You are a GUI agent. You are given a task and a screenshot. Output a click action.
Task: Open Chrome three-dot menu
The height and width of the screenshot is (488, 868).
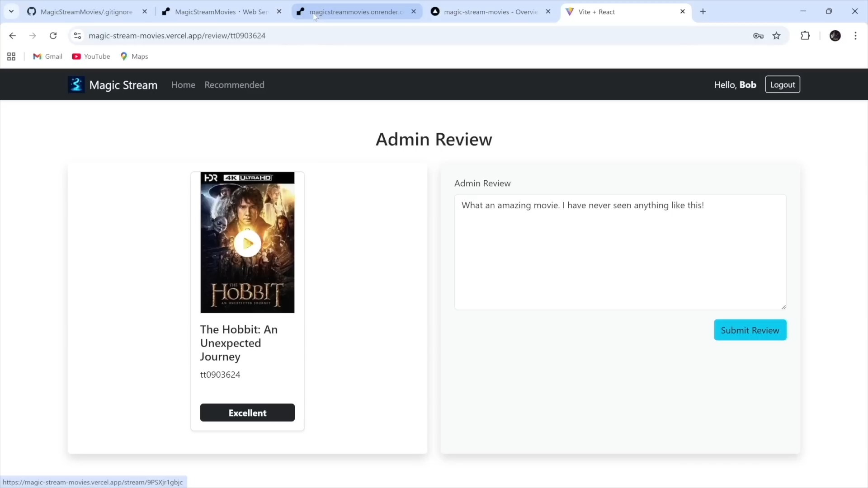coord(855,36)
